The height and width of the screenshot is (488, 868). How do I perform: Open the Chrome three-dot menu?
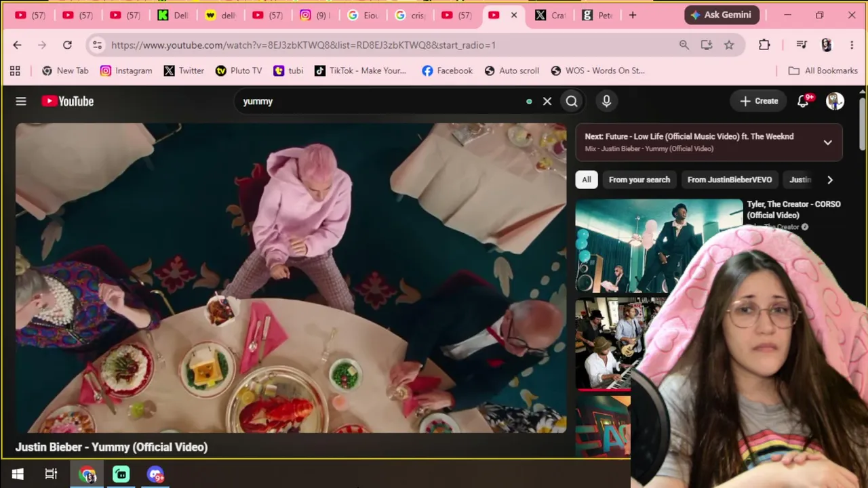(852, 45)
